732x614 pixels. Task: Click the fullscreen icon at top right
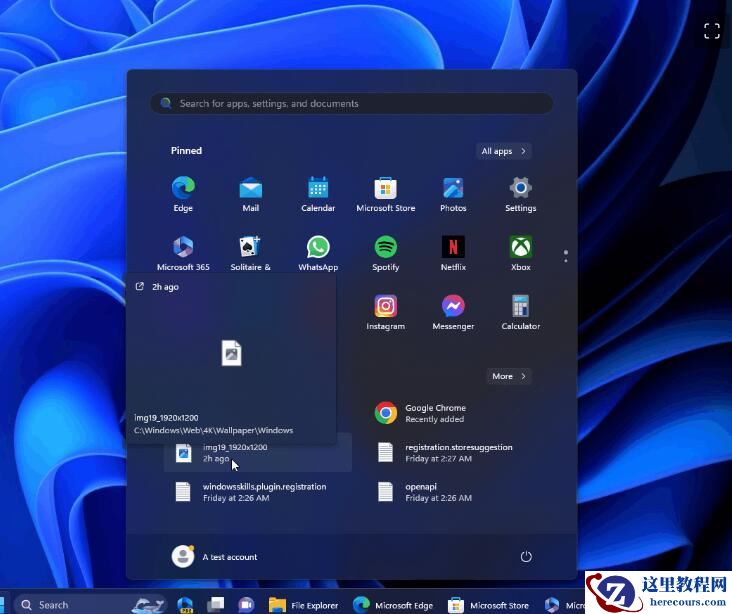[711, 31]
